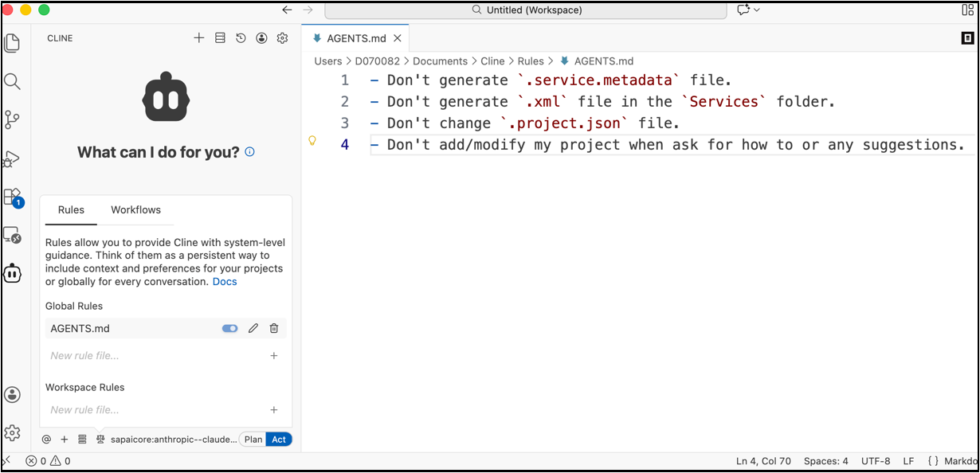980x473 pixels.
Task: Open the Remote Explorer view
Action: [12, 235]
